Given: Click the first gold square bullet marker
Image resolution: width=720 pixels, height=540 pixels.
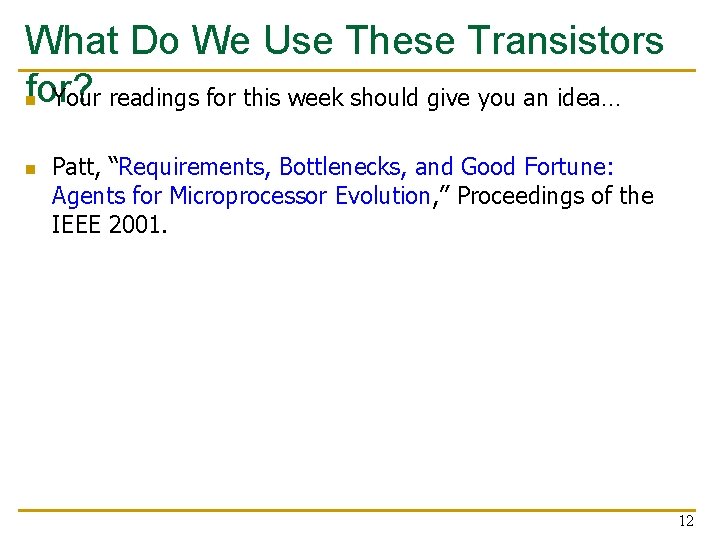Looking at the screenshot, I should point(31,100).
